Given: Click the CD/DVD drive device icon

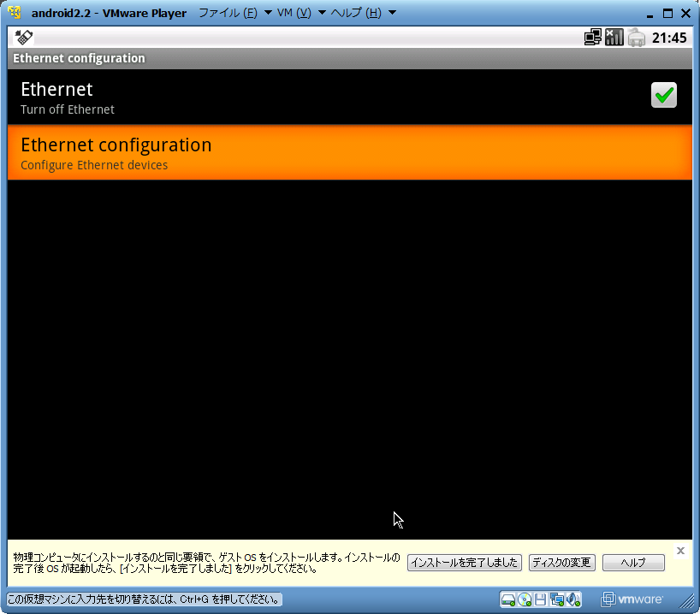Looking at the screenshot, I should point(525,599).
